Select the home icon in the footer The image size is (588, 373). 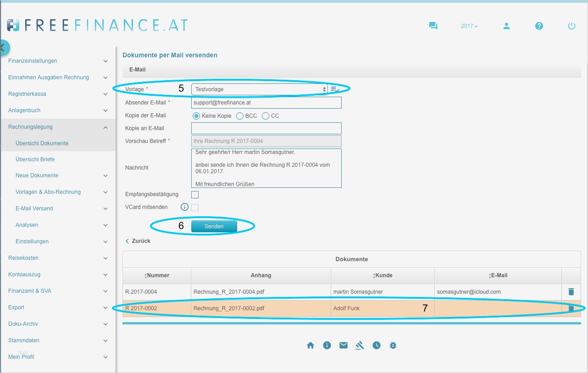point(311,345)
